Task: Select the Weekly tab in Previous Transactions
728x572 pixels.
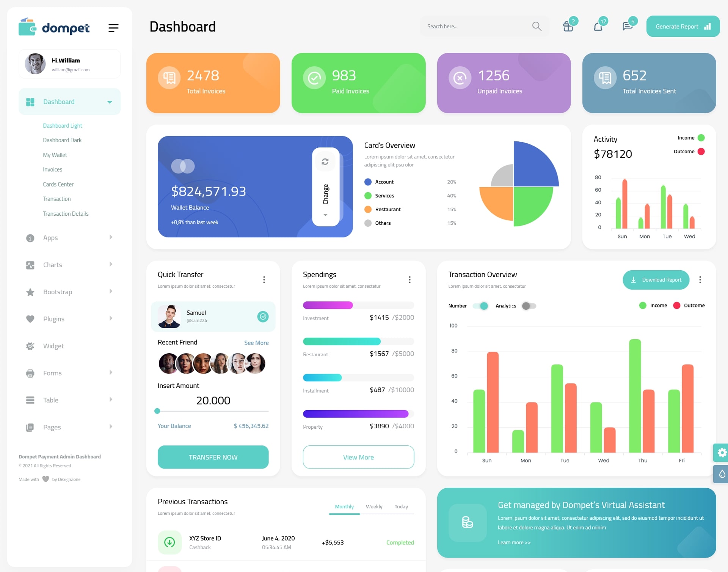Action: [x=374, y=506]
